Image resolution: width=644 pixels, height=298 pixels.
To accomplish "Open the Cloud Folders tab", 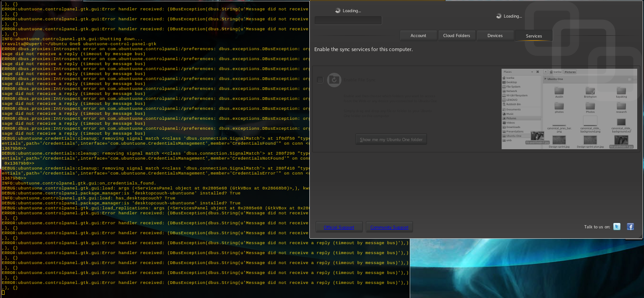I will click(456, 35).
